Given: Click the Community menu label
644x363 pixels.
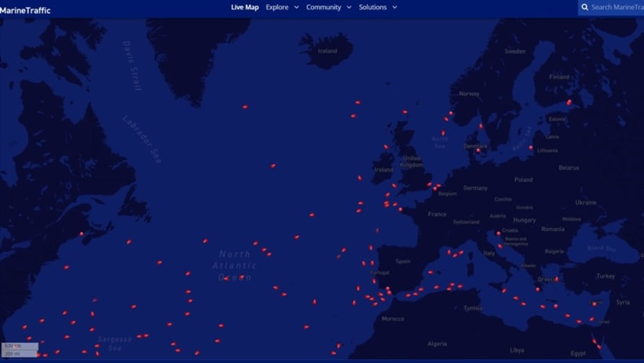Looking at the screenshot, I should [x=324, y=8].
